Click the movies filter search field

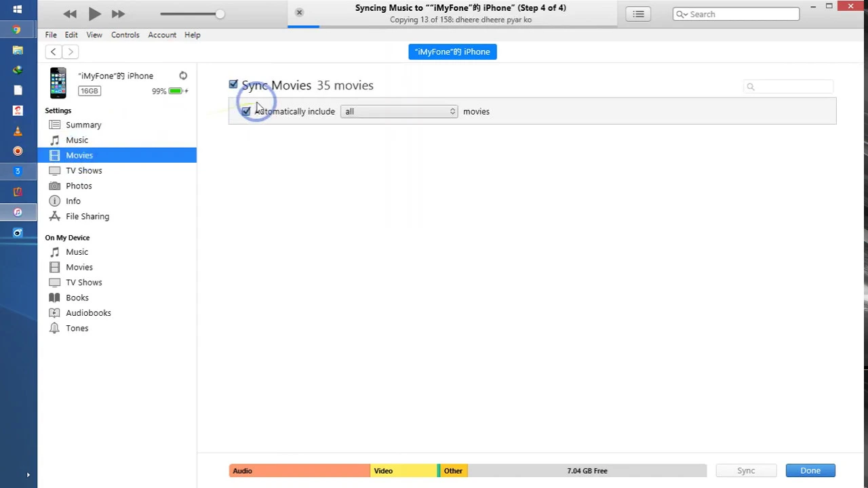(789, 86)
